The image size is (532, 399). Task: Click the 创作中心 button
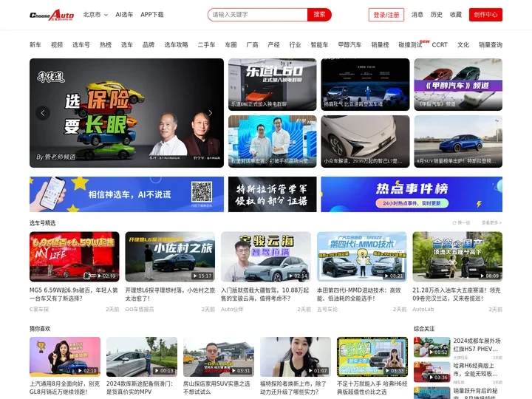coord(485,15)
